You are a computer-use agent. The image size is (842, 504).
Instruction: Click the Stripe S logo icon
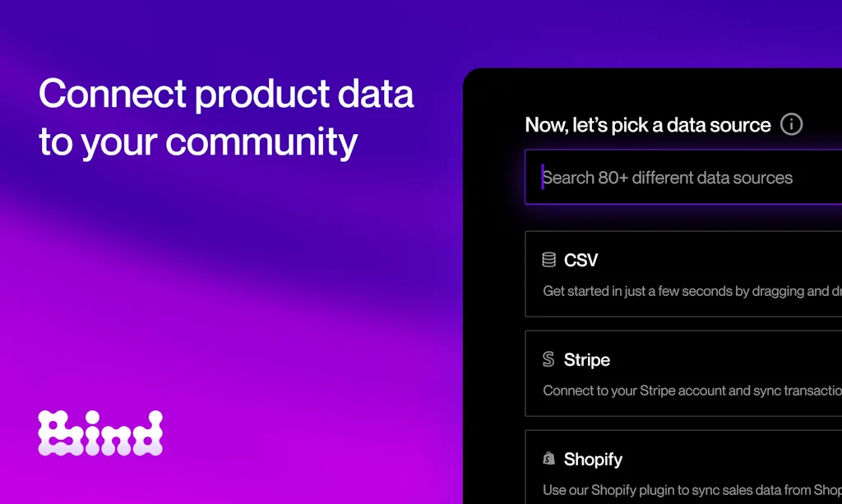[x=548, y=359]
